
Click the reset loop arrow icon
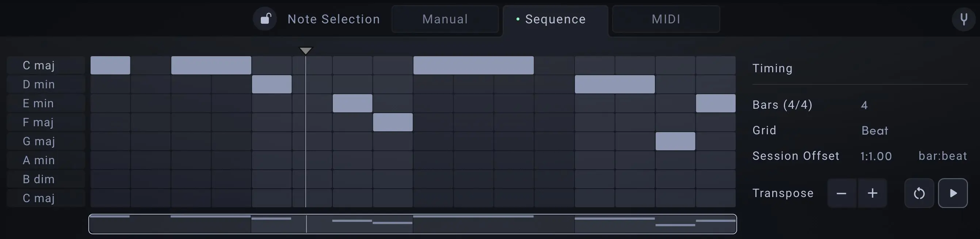[x=919, y=193]
